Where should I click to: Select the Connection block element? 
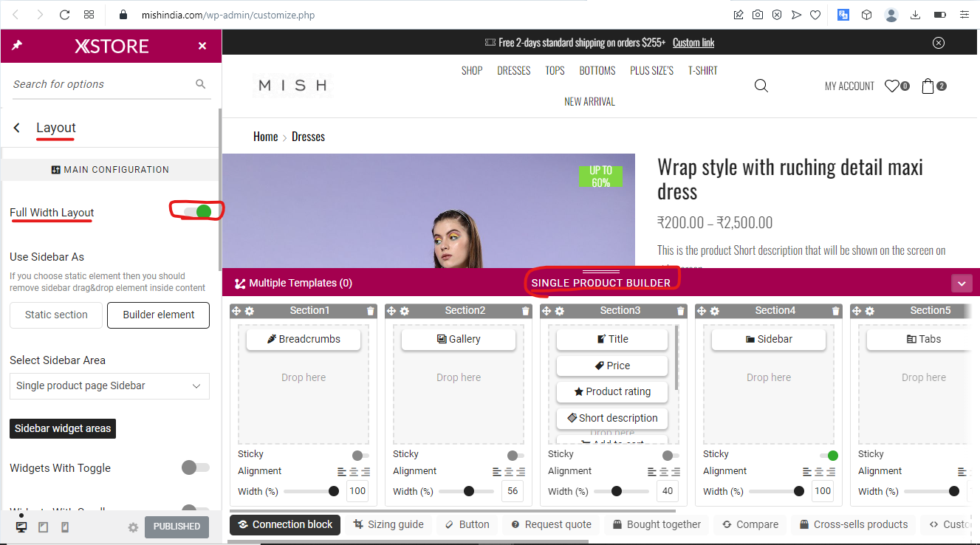(x=285, y=524)
